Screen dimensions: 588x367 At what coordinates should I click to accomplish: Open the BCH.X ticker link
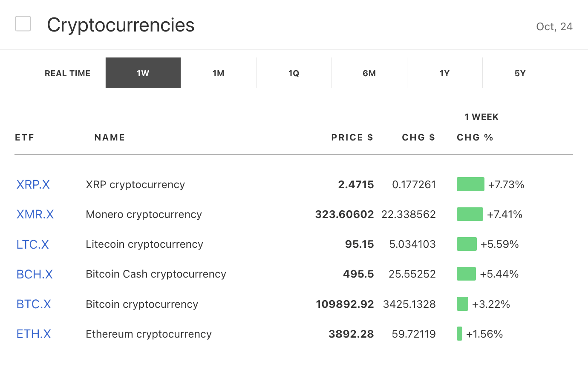[x=35, y=274]
